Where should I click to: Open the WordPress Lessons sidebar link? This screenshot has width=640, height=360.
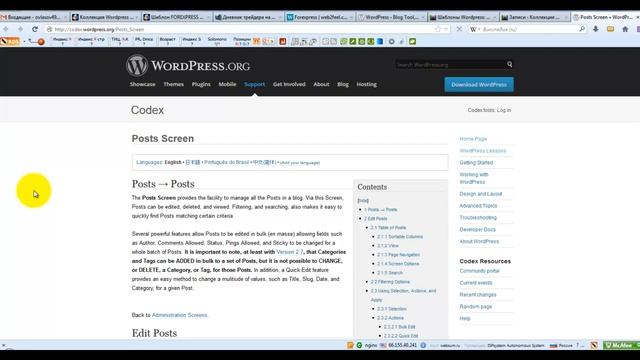tap(482, 151)
